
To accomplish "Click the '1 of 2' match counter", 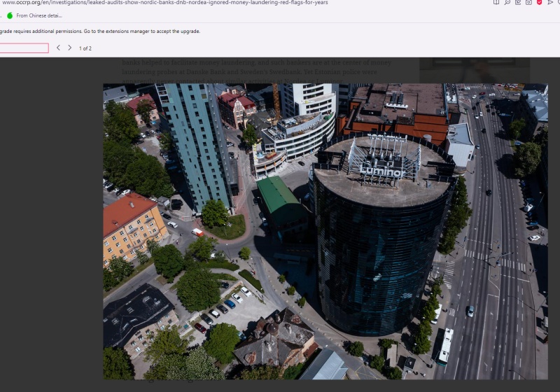I will [85, 48].
